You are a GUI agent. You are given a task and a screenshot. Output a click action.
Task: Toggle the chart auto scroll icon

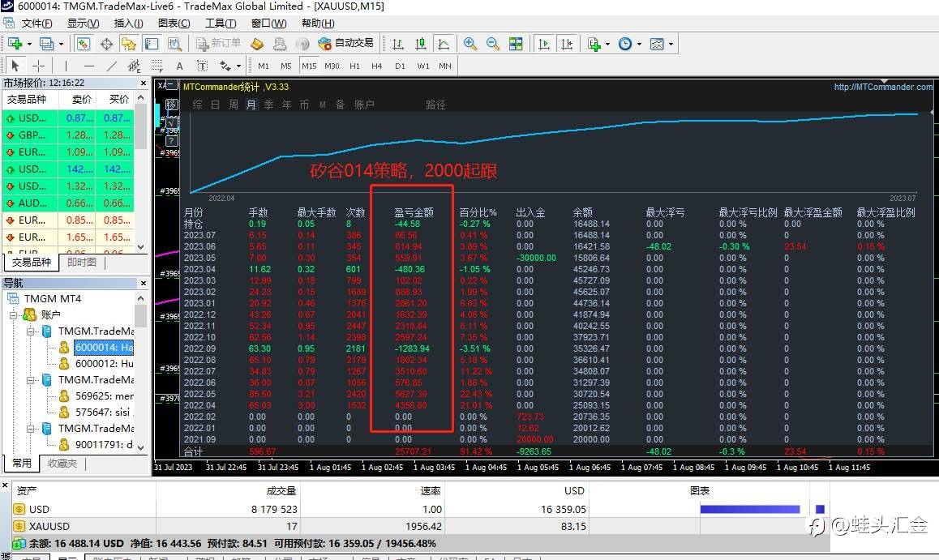click(x=544, y=44)
